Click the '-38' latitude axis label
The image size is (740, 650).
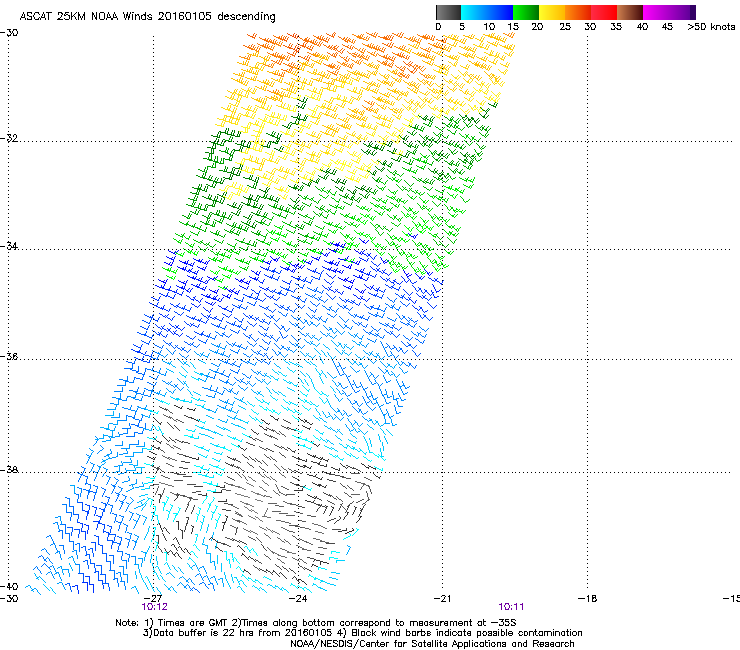[9, 470]
